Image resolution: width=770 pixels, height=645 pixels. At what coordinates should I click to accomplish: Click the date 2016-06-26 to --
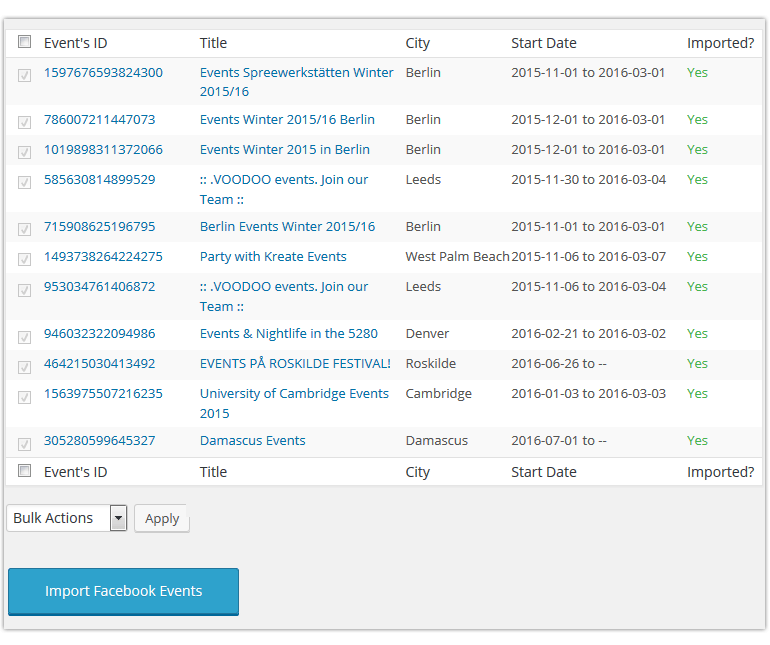pos(559,364)
